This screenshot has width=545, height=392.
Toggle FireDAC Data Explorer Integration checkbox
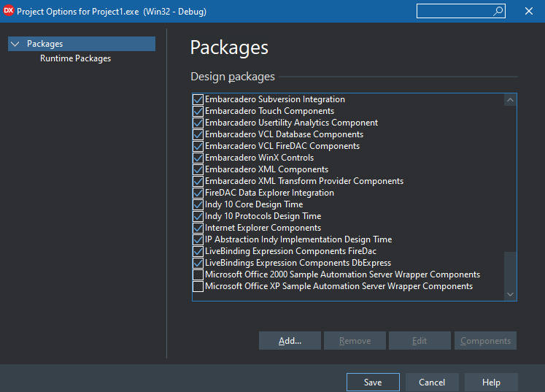coord(198,193)
